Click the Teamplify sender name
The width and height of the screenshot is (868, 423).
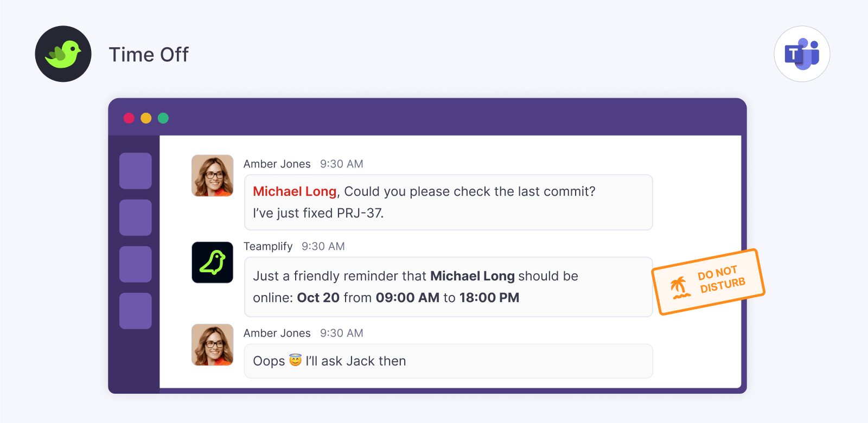tap(268, 246)
